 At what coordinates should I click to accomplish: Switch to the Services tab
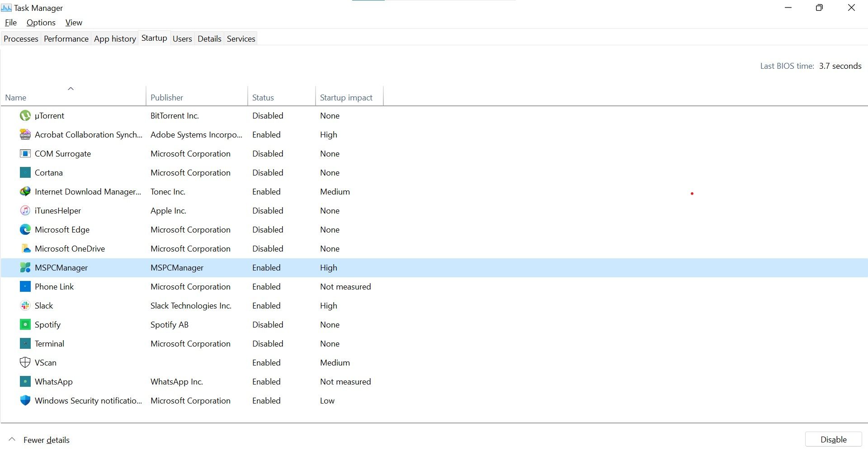pyautogui.click(x=241, y=39)
